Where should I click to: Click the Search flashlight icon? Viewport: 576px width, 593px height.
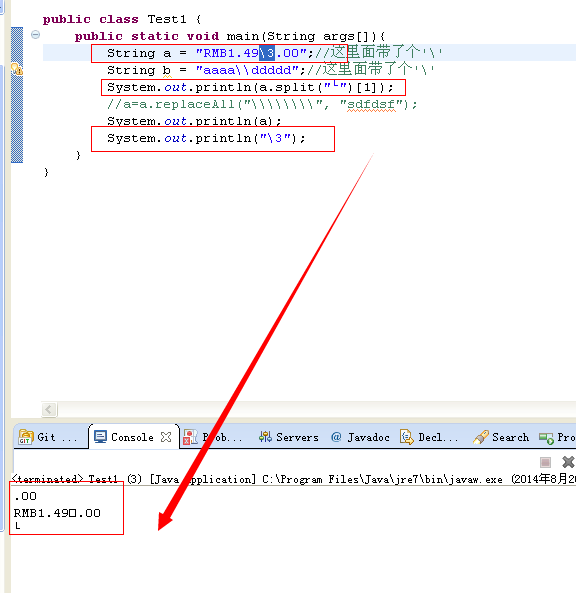480,437
